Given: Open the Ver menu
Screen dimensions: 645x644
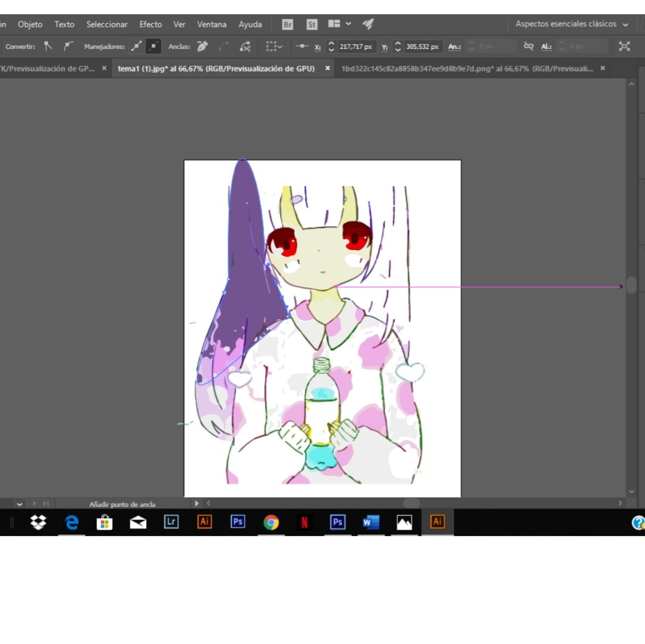Looking at the screenshot, I should (179, 24).
